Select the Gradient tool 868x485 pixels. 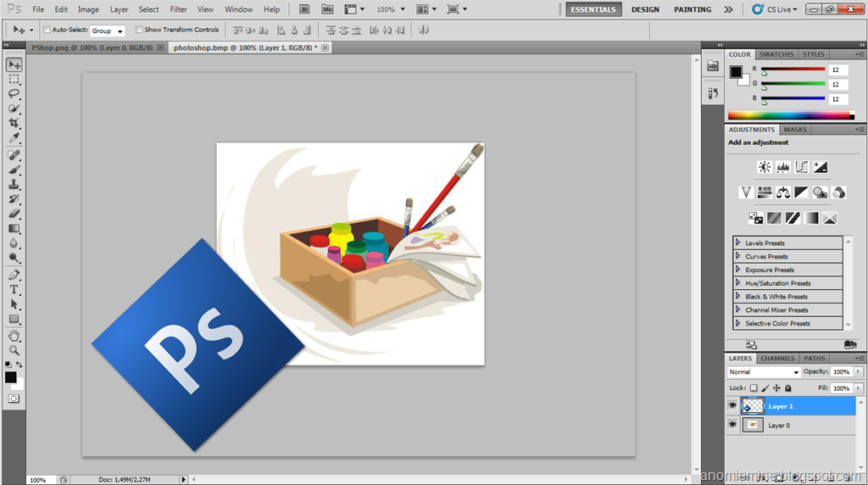tap(14, 228)
